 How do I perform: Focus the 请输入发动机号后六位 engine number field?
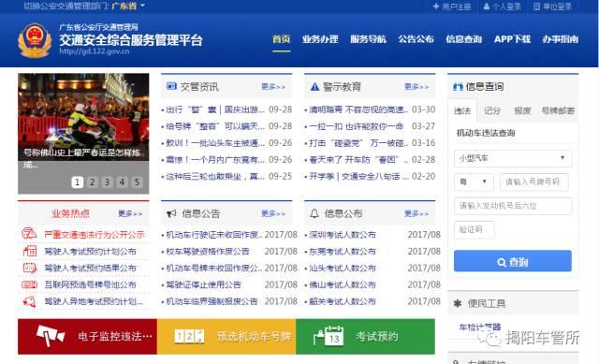(513, 206)
